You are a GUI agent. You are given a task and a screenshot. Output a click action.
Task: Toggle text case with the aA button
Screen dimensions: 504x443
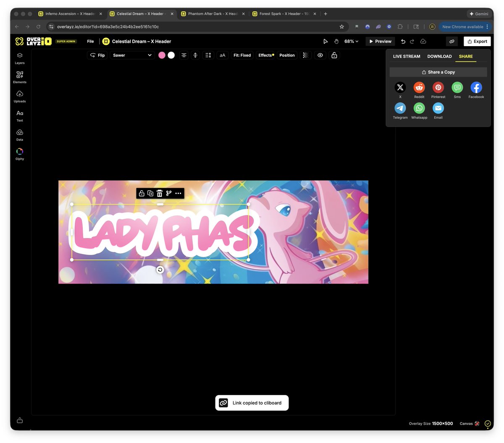pos(223,55)
